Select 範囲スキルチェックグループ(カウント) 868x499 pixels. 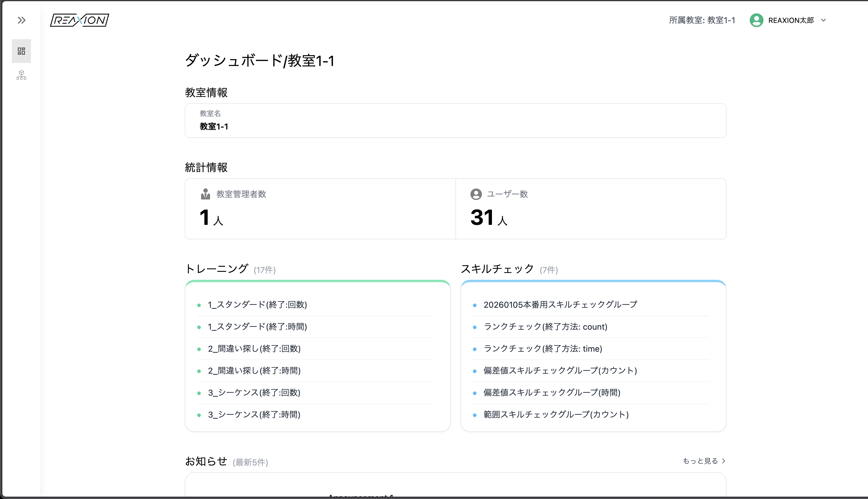555,415
